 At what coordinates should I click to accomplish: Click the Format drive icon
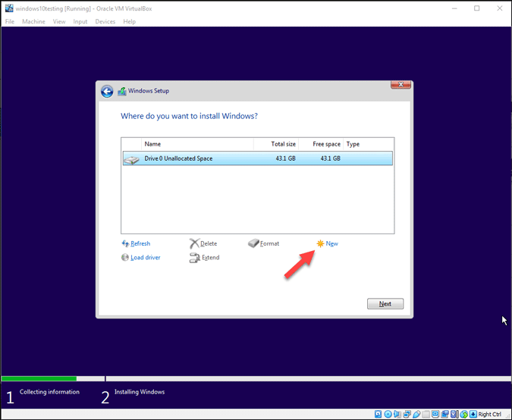[253, 243]
